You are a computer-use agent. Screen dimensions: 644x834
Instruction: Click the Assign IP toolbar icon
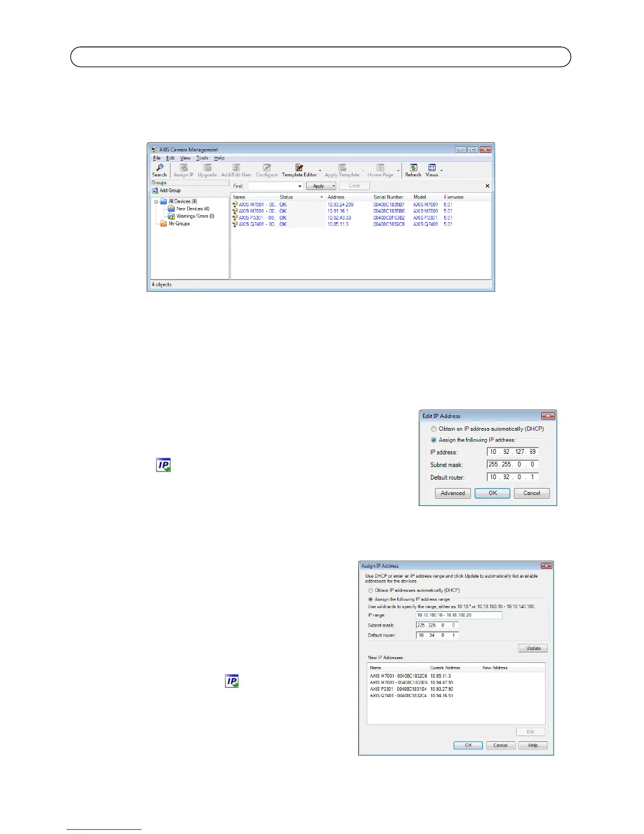click(x=184, y=170)
